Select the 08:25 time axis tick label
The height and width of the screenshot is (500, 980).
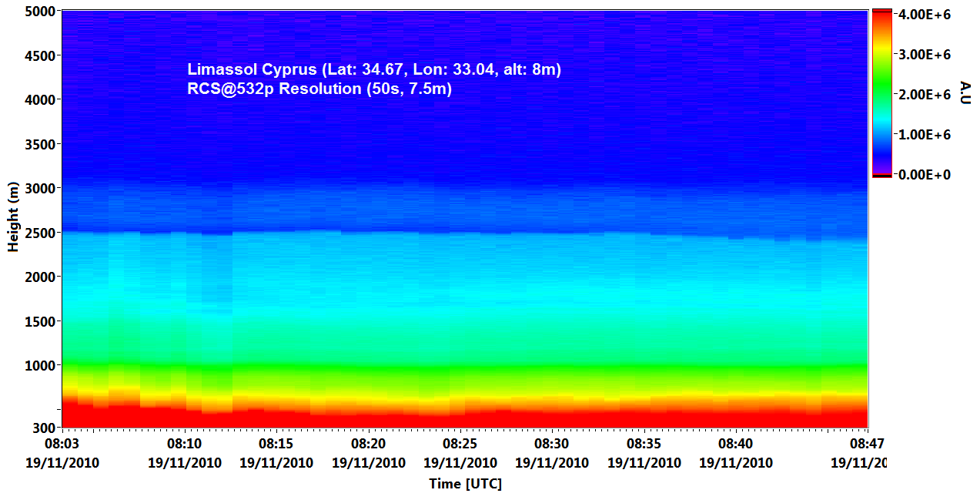(460, 445)
